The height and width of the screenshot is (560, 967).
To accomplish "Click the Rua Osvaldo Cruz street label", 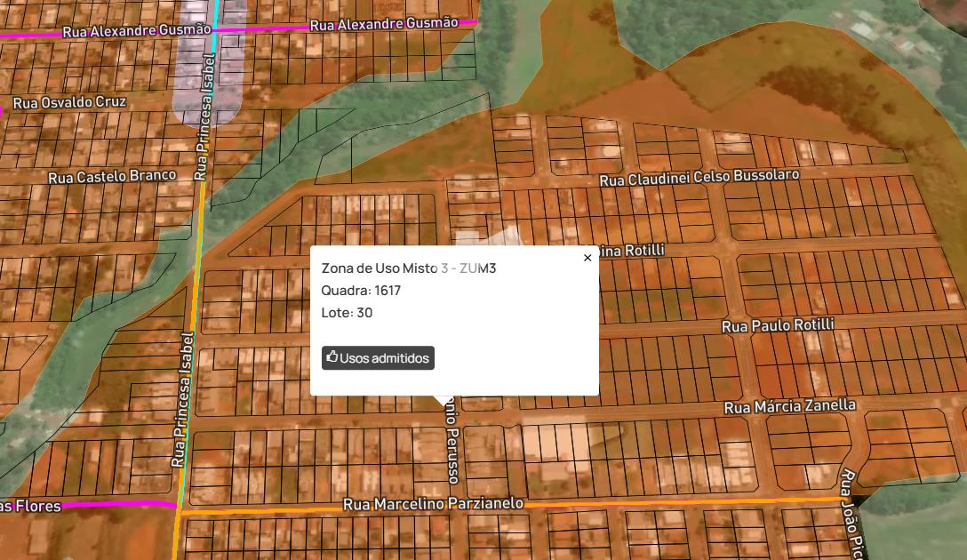I will (69, 103).
